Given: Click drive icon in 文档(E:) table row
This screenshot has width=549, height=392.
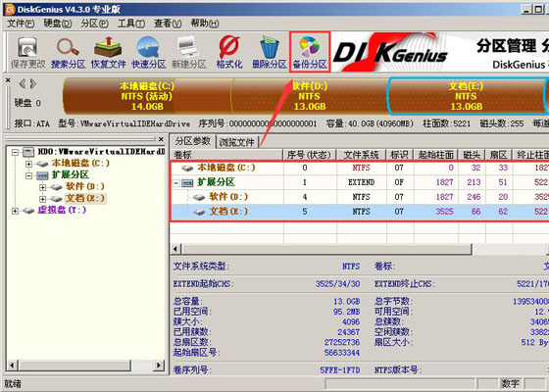Looking at the screenshot, I should pyautogui.click(x=199, y=212).
